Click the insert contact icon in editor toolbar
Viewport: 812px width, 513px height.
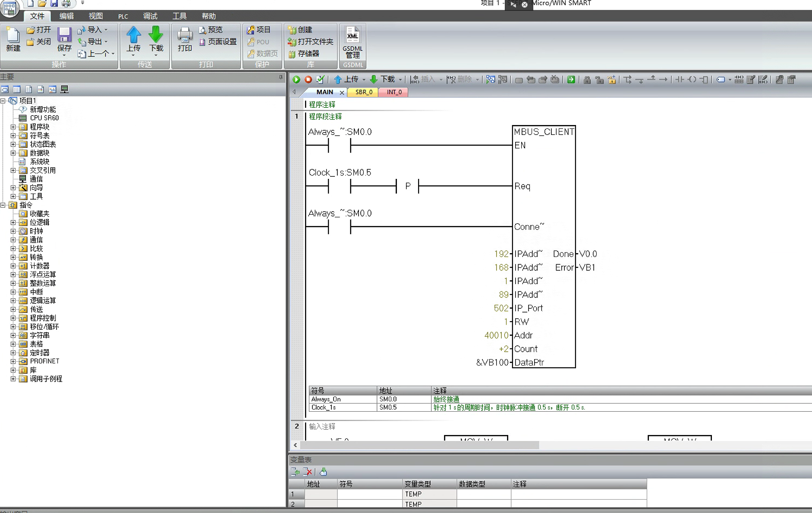pyautogui.click(x=680, y=79)
